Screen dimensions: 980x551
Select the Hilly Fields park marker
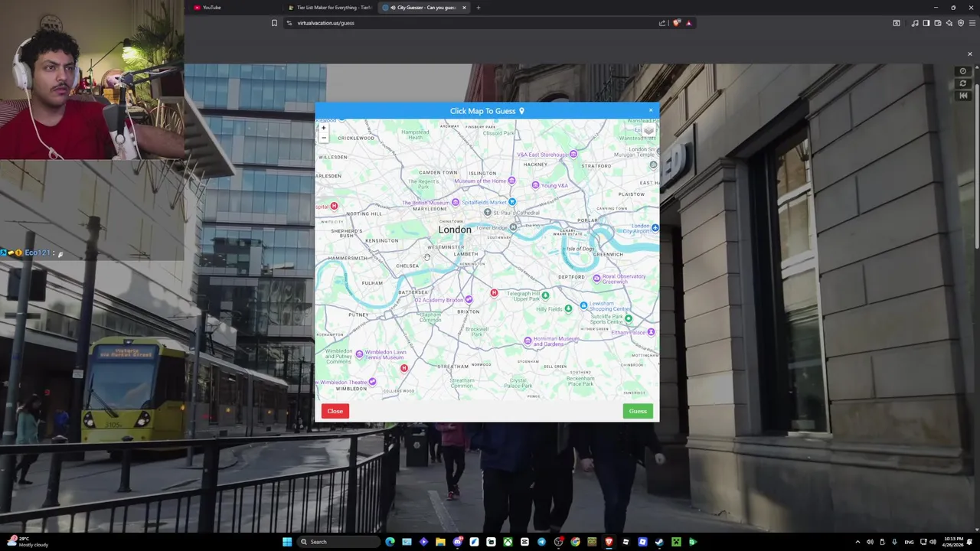click(x=568, y=308)
